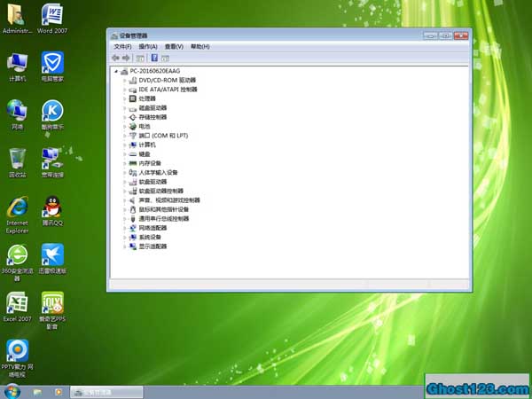Click the Back arrow in Device Manager toolbar
The width and height of the screenshot is (532, 399).
(115, 58)
